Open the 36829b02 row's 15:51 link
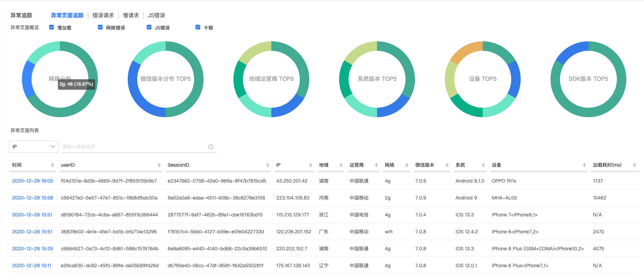 (32, 232)
